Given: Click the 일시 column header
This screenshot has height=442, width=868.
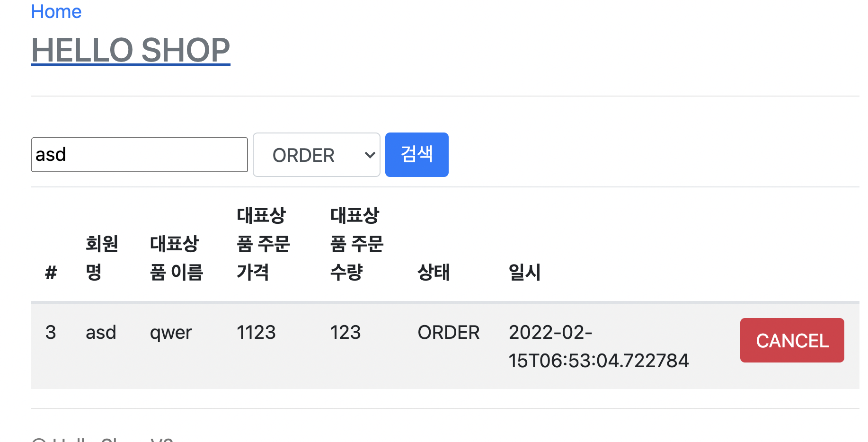Looking at the screenshot, I should pos(525,272).
